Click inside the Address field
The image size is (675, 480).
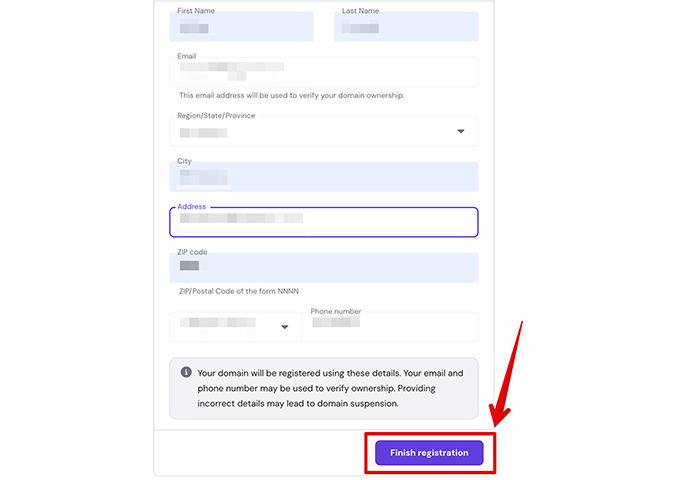pyautogui.click(x=324, y=222)
